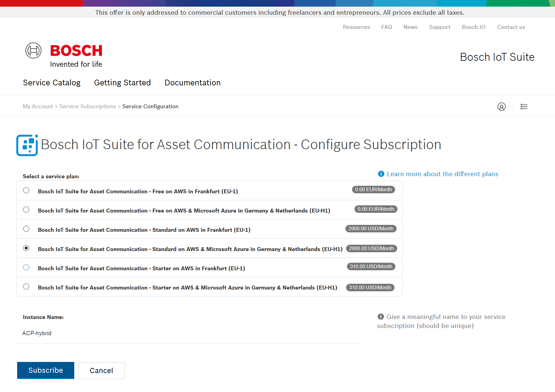Image resolution: width=555 pixels, height=392 pixels.
Task: Open the user account profile icon
Action: pyautogui.click(x=501, y=106)
